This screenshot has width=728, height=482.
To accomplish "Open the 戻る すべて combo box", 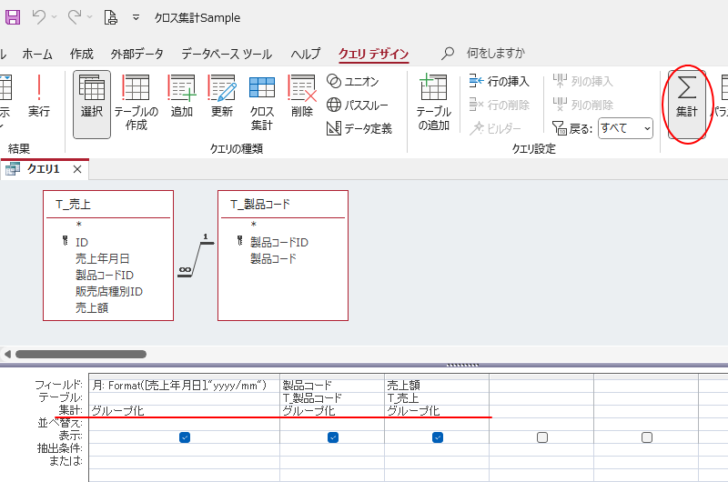I will click(x=625, y=128).
